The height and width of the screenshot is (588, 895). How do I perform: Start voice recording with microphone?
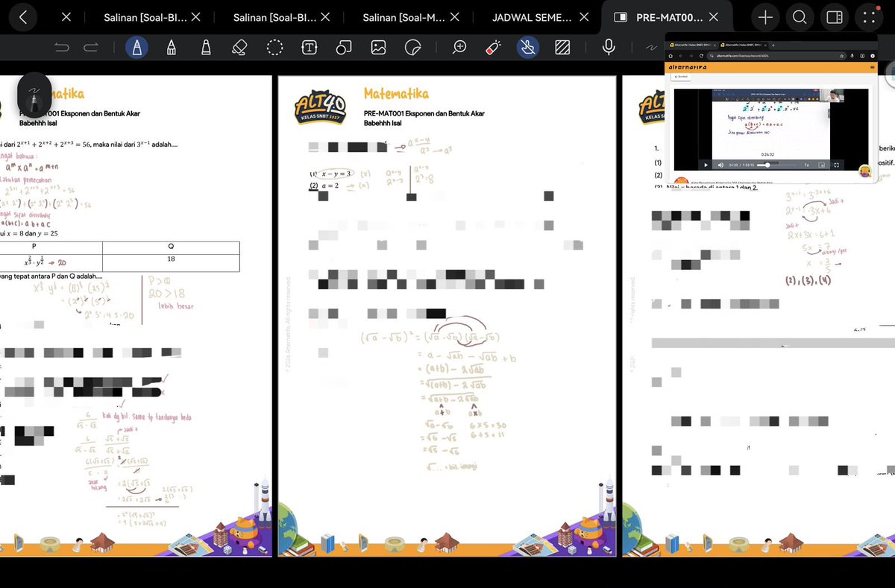(x=609, y=48)
